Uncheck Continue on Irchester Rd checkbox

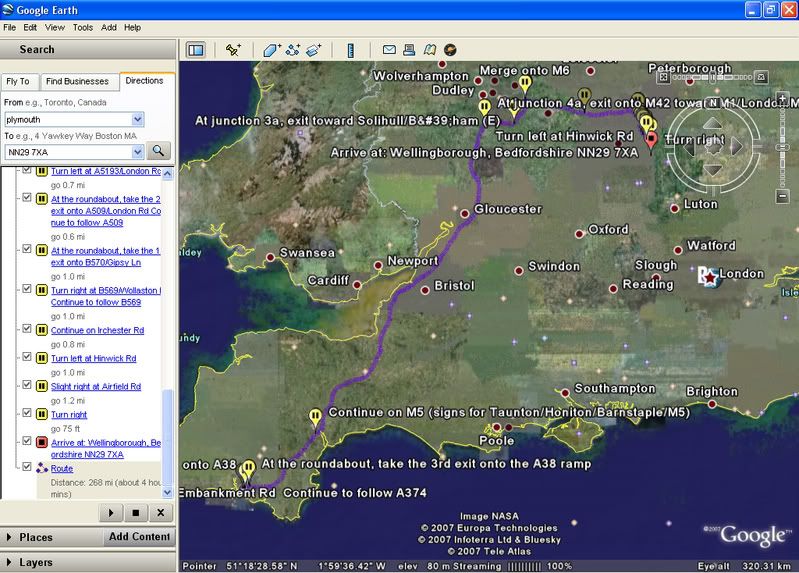[x=26, y=329]
